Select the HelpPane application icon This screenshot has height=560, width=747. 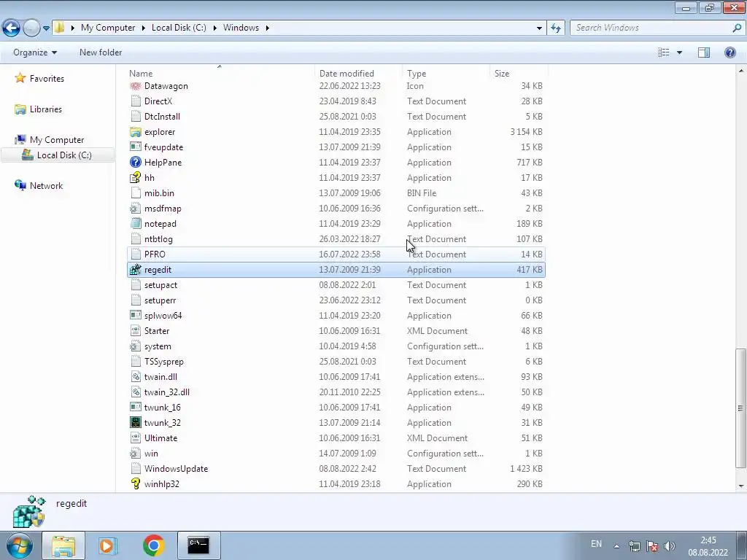(136, 163)
